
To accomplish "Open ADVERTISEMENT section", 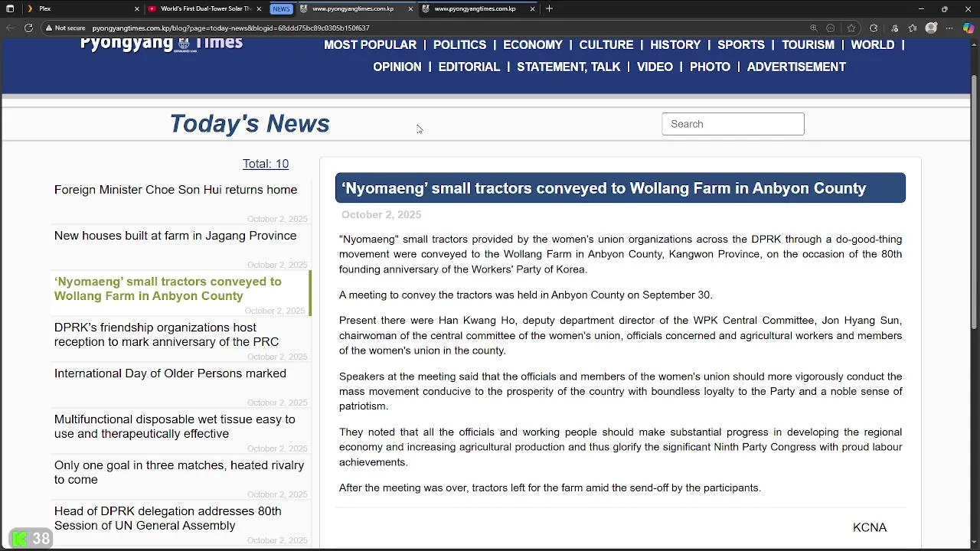I will 796,67.
